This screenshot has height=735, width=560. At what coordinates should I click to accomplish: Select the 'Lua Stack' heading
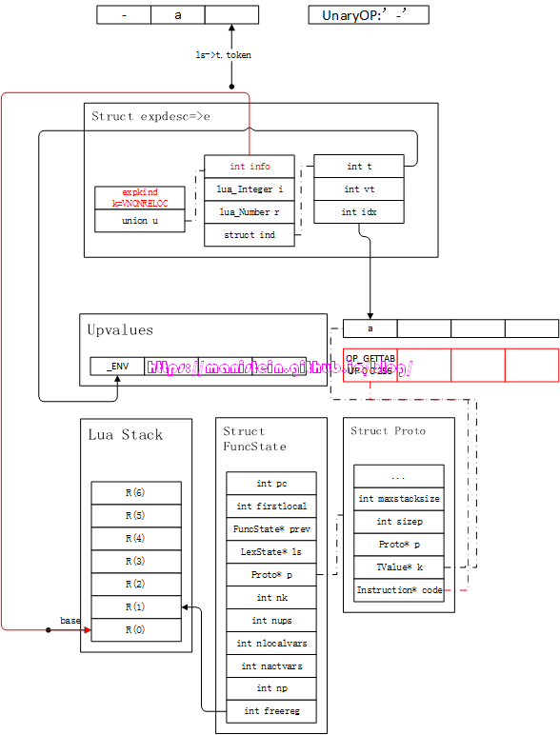point(125,434)
